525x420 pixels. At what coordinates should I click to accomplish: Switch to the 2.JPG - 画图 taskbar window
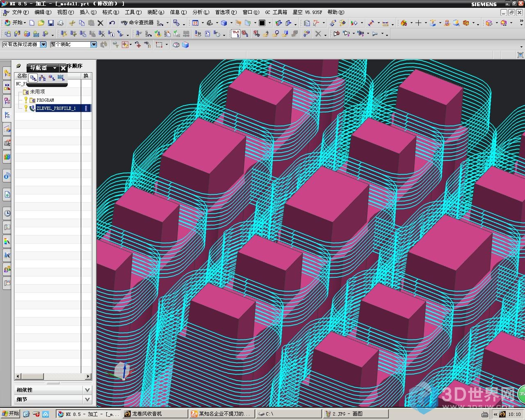tap(356, 414)
